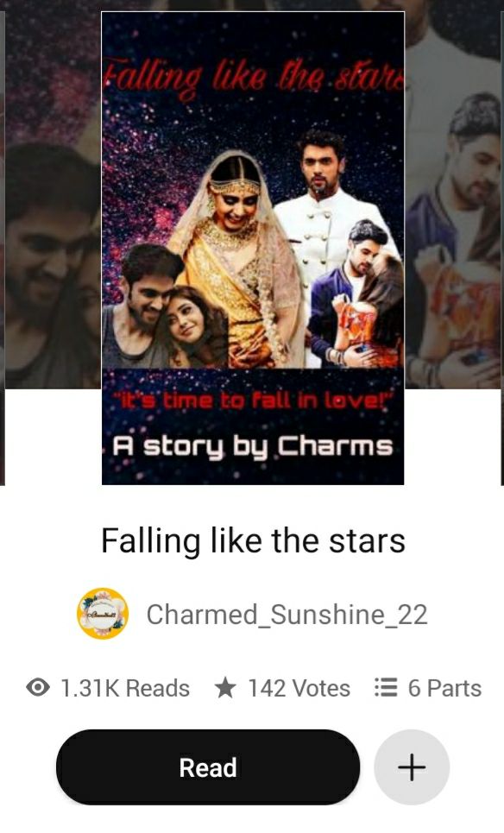The image size is (504, 833).
Task: Click 'A story by Charms' text on cover
Action: (x=252, y=446)
